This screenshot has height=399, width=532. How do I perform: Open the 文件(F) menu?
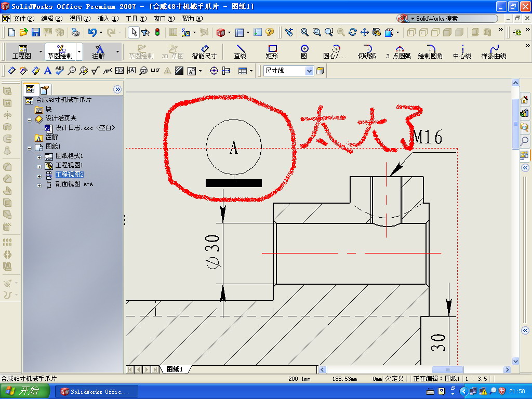[24, 19]
